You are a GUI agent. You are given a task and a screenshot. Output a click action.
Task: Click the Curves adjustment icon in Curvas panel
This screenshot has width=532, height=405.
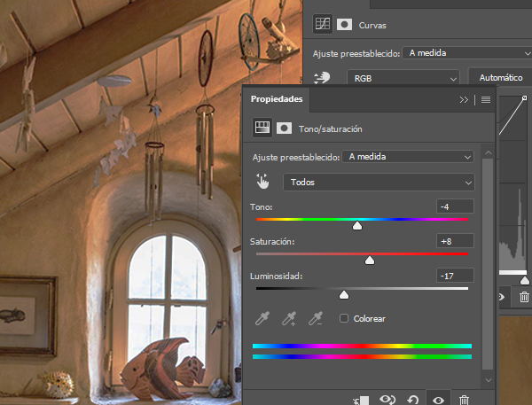click(323, 24)
